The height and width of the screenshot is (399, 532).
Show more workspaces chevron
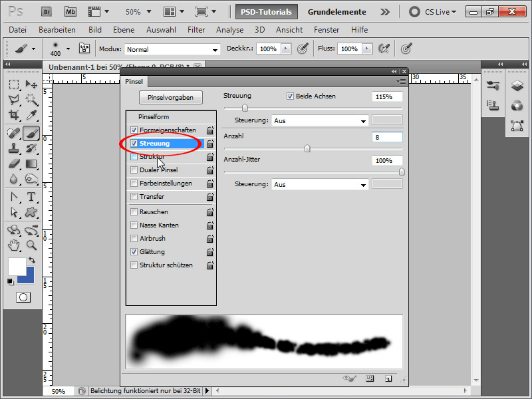385,12
